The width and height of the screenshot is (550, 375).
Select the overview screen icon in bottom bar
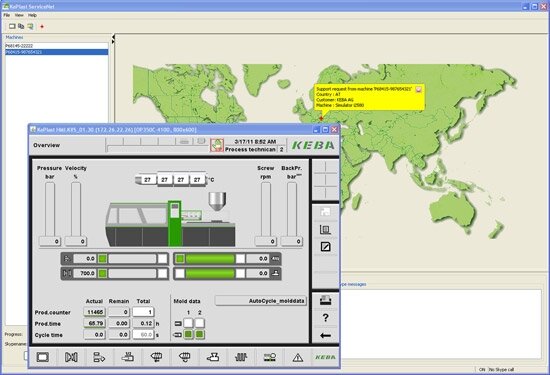43,357
